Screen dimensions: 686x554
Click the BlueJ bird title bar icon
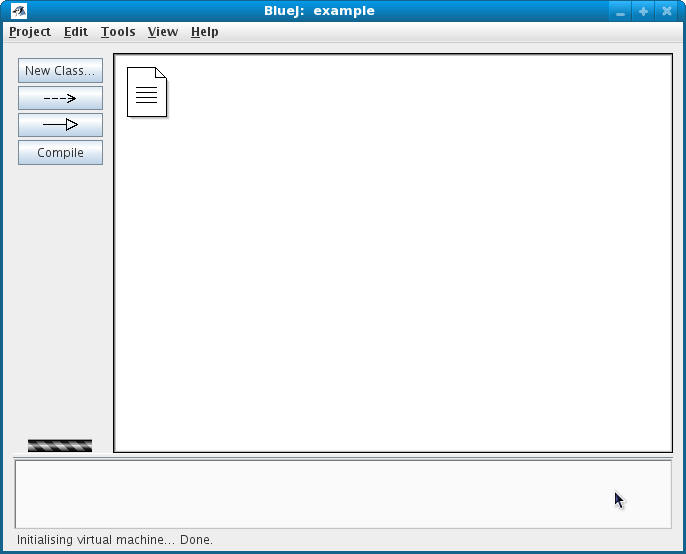pyautogui.click(x=19, y=11)
